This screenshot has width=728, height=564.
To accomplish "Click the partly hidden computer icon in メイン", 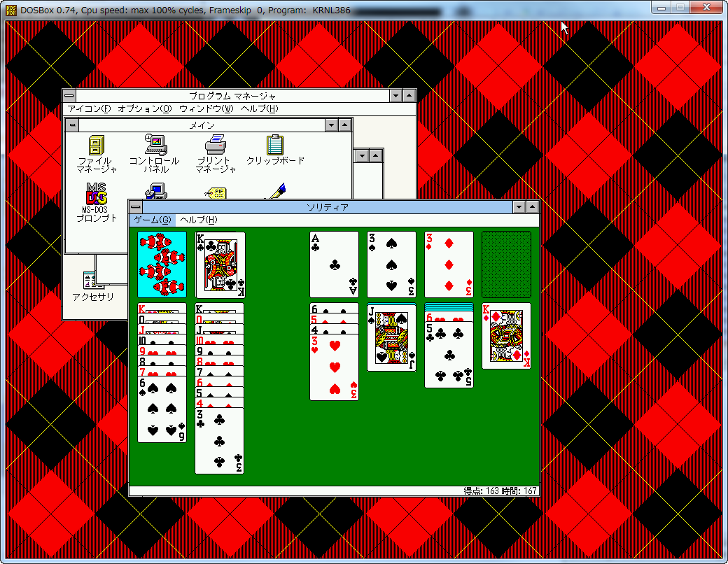I will click(x=156, y=191).
